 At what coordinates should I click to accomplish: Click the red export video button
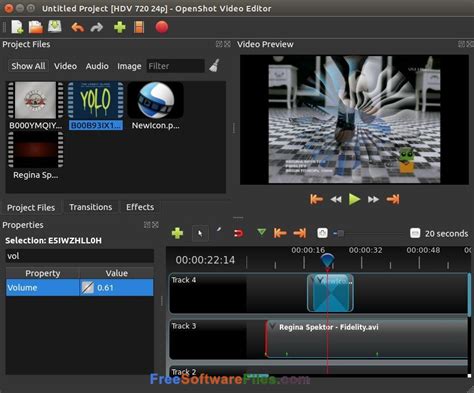click(162, 27)
